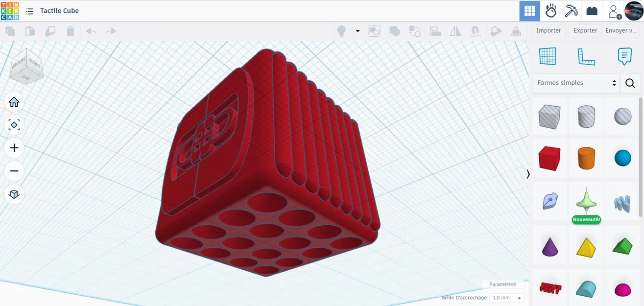Click the Zoom in plus button
The image size is (644, 306).
(14, 148)
